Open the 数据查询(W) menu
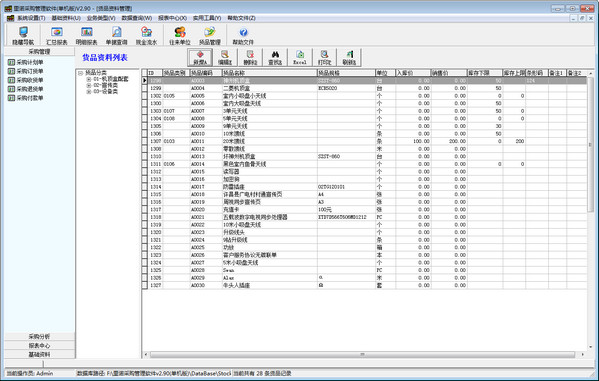 [x=137, y=18]
